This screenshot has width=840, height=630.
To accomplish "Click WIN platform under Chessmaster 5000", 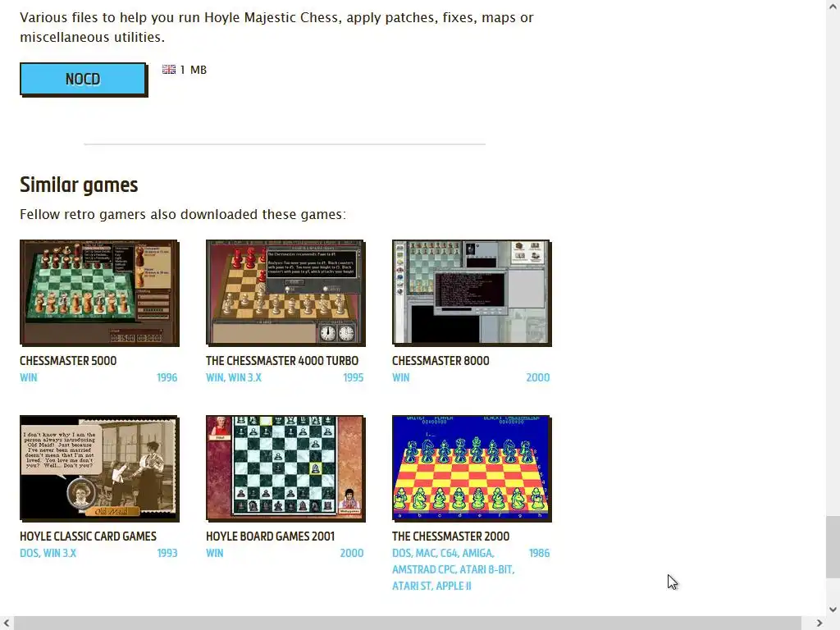I will coord(29,377).
